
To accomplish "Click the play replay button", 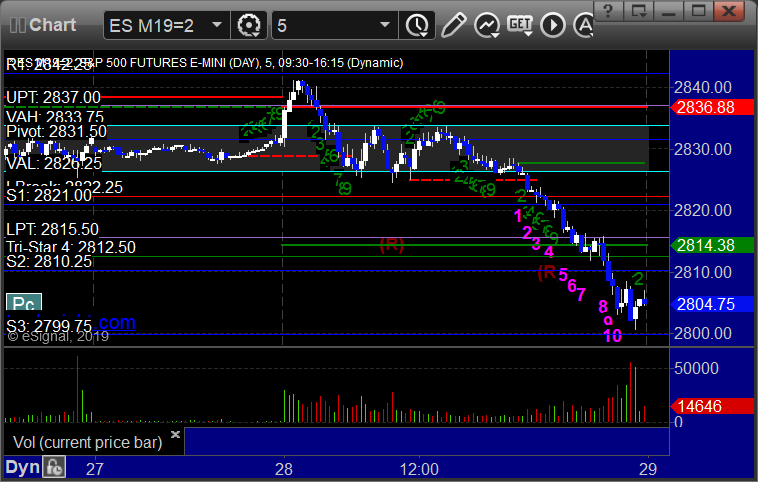I will 553,25.
